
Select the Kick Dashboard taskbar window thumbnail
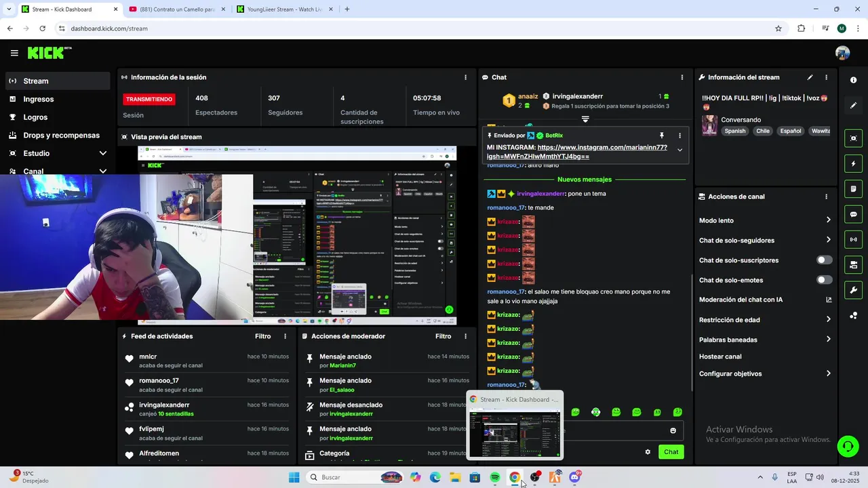click(515, 426)
